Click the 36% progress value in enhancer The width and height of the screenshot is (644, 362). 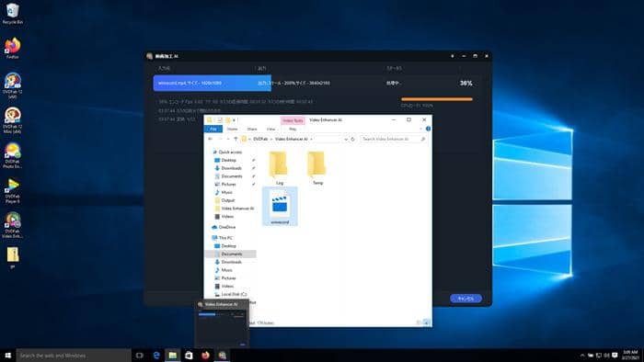click(466, 84)
